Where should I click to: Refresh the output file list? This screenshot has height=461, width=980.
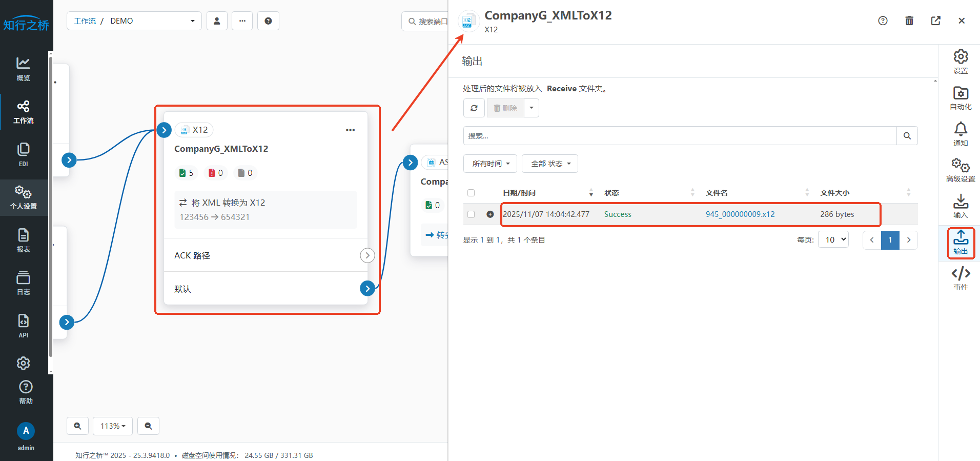click(x=474, y=108)
